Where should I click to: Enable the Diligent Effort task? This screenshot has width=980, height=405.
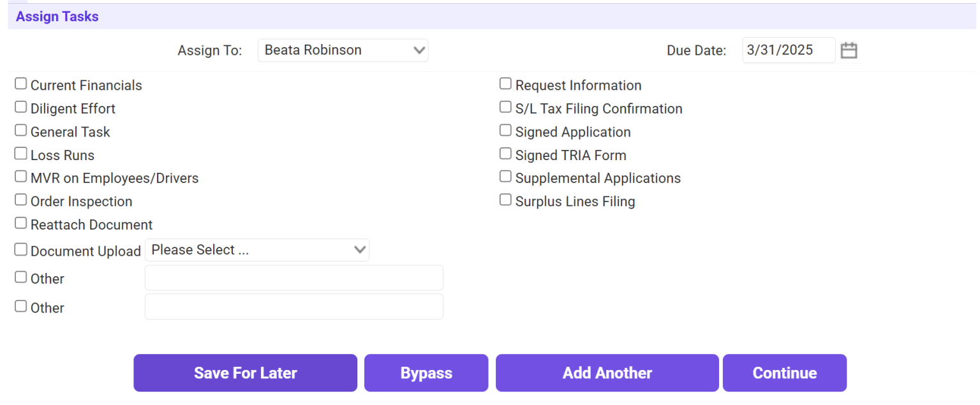click(20, 107)
